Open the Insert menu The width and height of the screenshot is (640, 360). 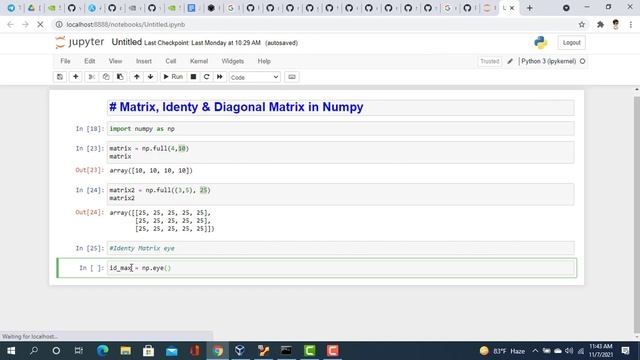[144, 61]
